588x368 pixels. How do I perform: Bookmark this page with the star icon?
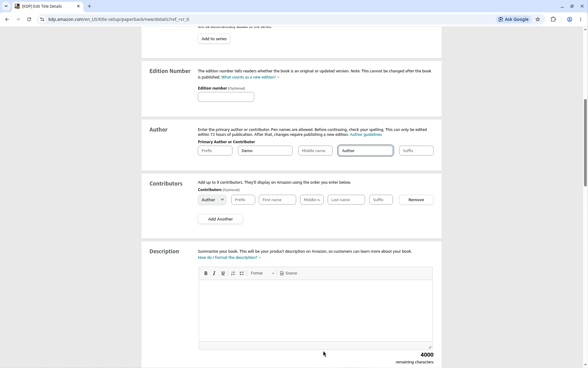538,19
